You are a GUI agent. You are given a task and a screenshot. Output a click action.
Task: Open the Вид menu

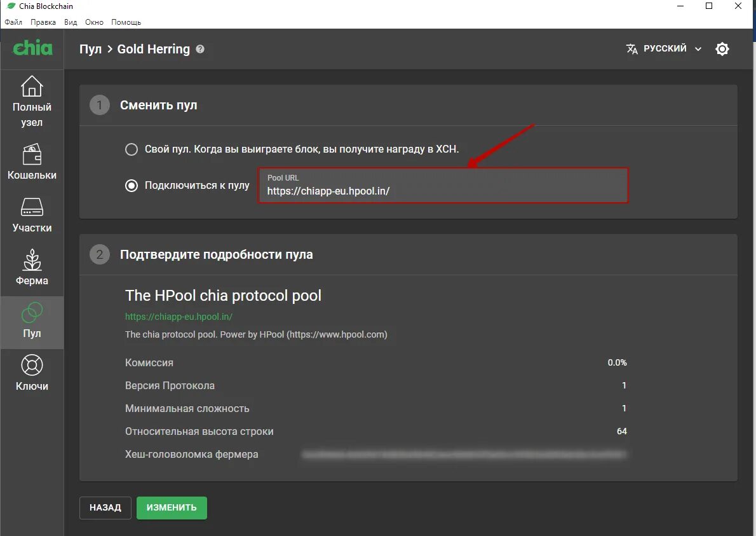[x=71, y=22]
